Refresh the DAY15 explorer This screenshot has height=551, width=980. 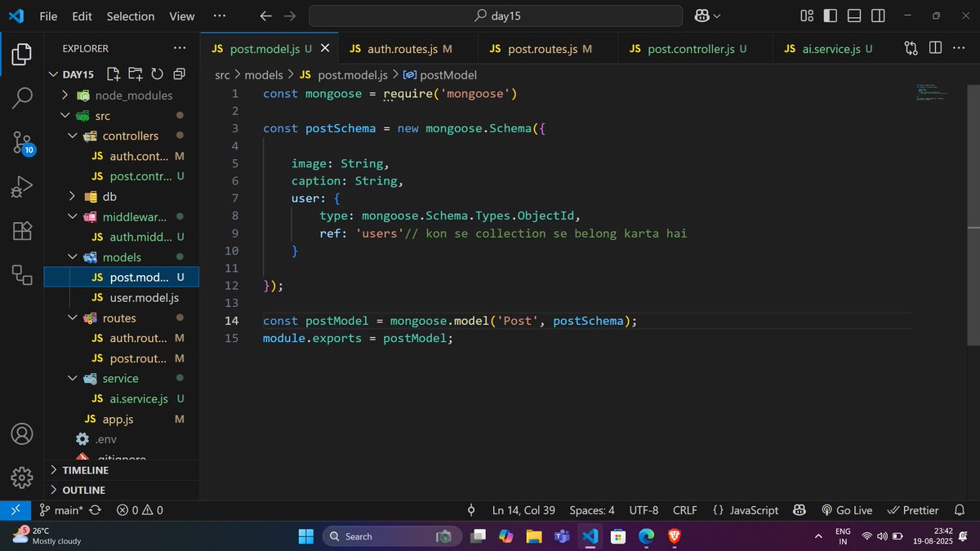157,73
